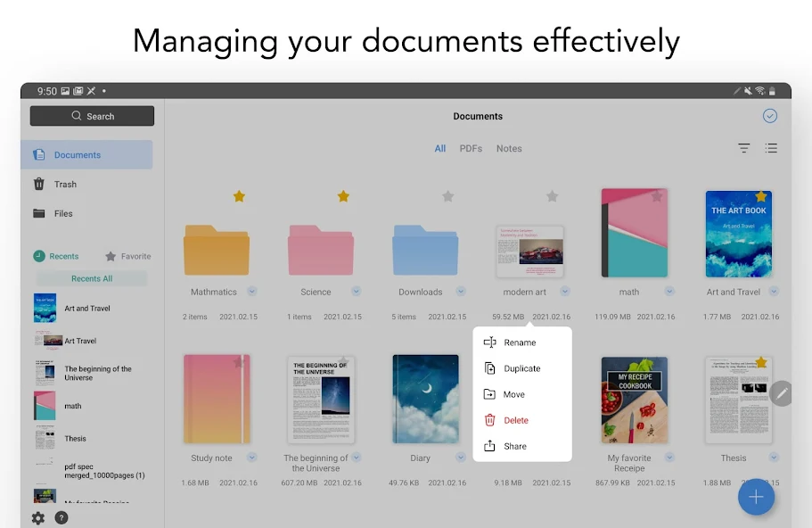Viewport: 812px width, 528px height.
Task: Switch to the Notes tab
Action: click(509, 148)
